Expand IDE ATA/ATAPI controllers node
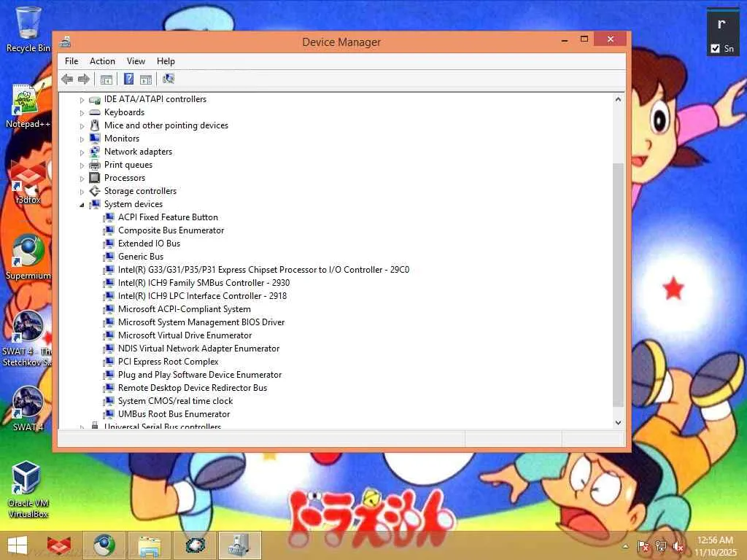The image size is (747, 560). tap(82, 100)
